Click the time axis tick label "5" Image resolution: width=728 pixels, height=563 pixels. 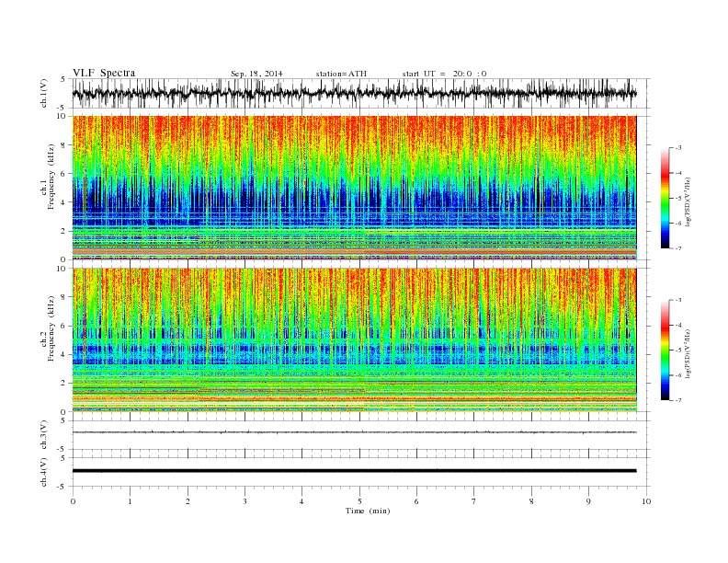[x=359, y=501]
